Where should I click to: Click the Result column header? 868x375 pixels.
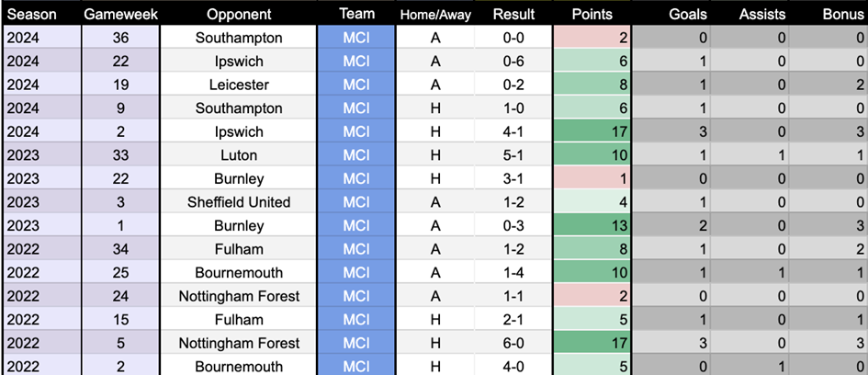[x=513, y=15]
